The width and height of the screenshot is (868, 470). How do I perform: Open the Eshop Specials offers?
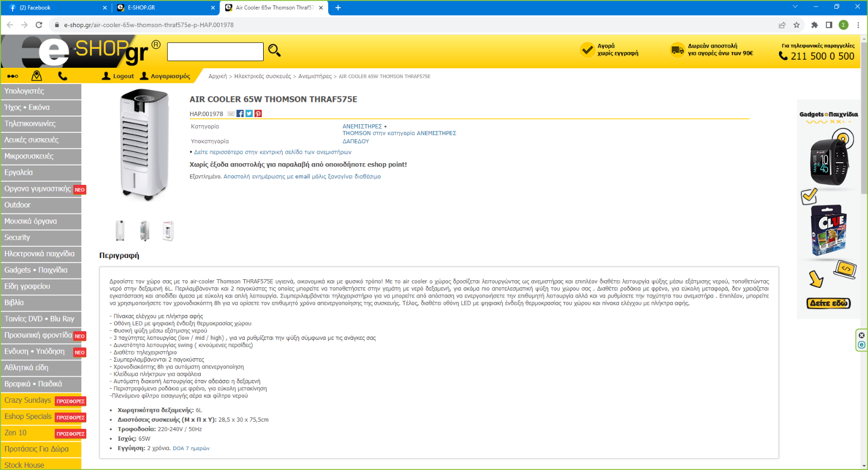(41, 416)
